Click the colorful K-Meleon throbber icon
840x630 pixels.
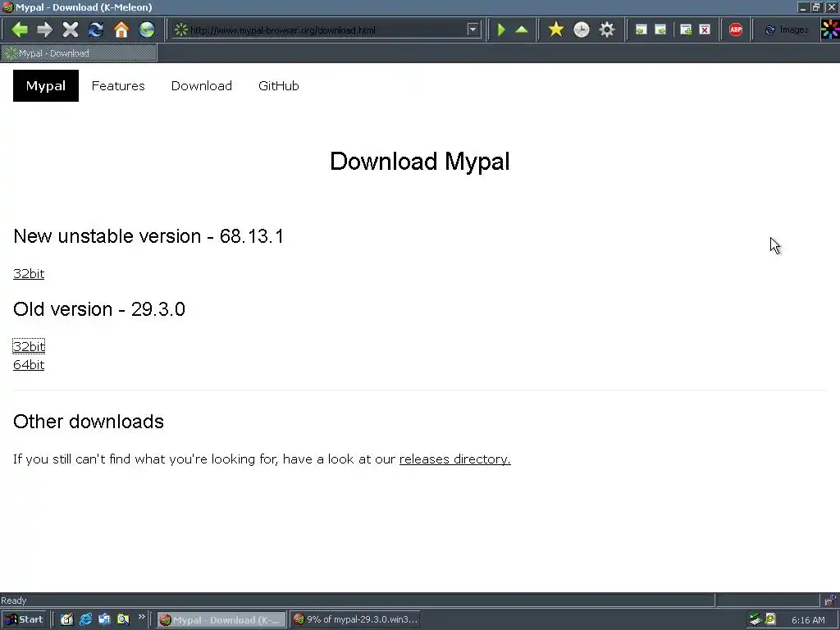[830, 30]
